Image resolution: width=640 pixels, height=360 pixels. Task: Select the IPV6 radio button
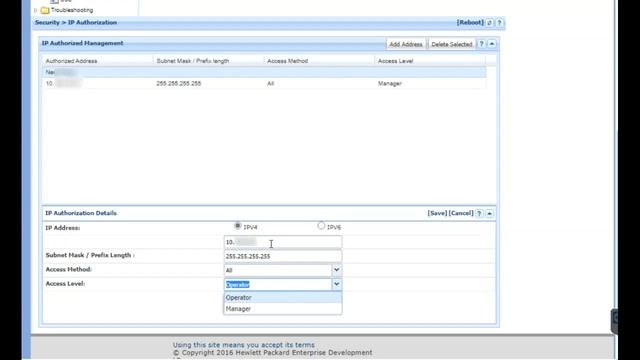click(321, 226)
